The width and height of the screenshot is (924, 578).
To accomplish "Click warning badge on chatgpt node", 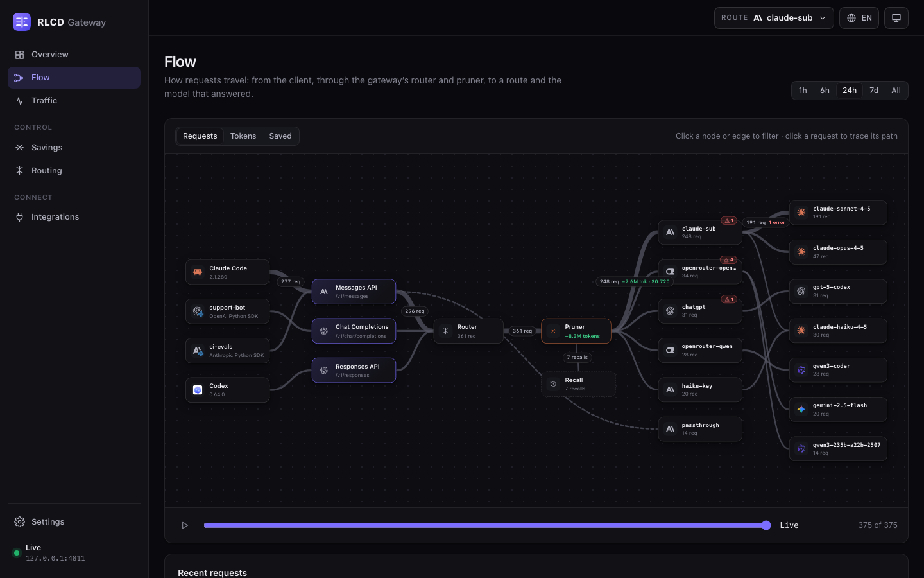I will (729, 299).
